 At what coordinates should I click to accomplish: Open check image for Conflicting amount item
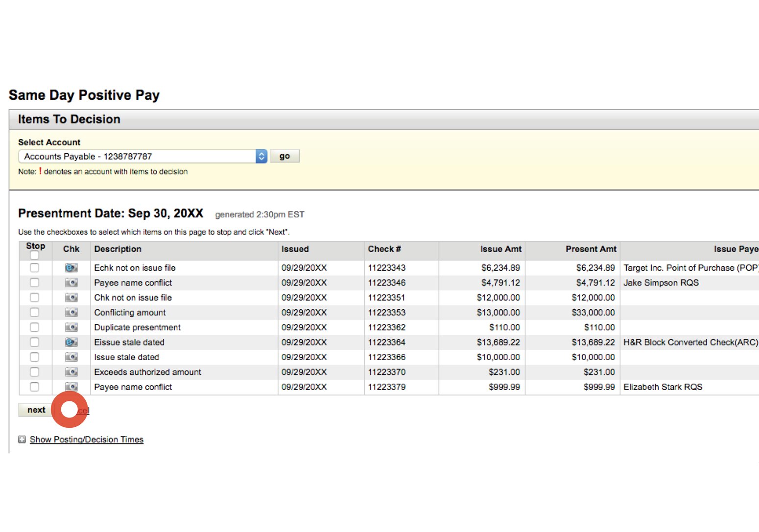point(71,312)
